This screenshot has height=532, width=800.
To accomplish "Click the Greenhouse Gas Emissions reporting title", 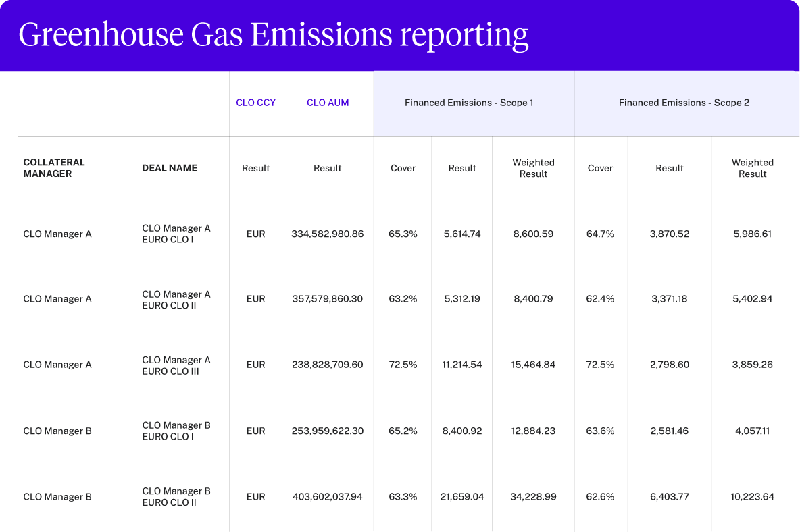I will (x=273, y=35).
